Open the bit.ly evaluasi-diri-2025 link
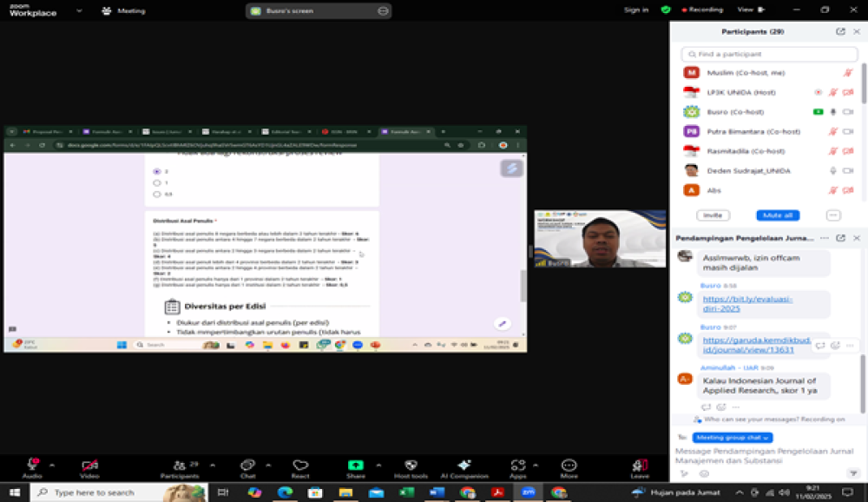The image size is (868, 502). 747,304
